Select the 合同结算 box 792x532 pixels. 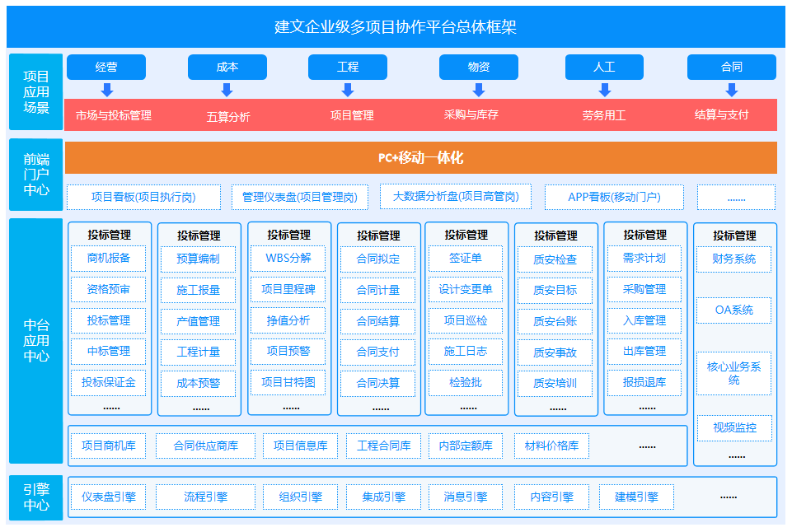pyautogui.click(x=377, y=321)
